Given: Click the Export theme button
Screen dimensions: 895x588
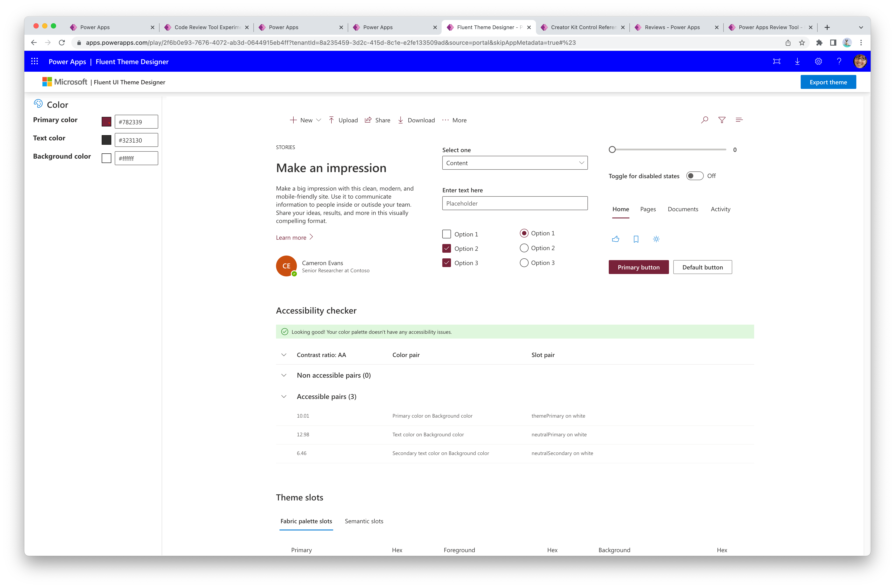Looking at the screenshot, I should tap(829, 82).
